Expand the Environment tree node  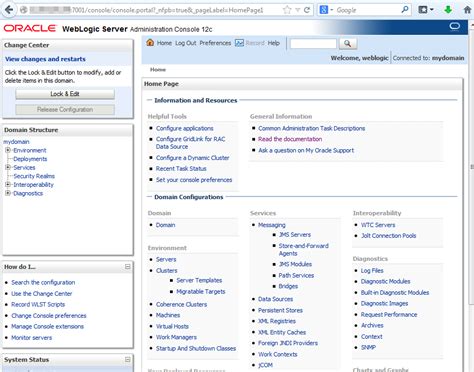click(x=8, y=150)
